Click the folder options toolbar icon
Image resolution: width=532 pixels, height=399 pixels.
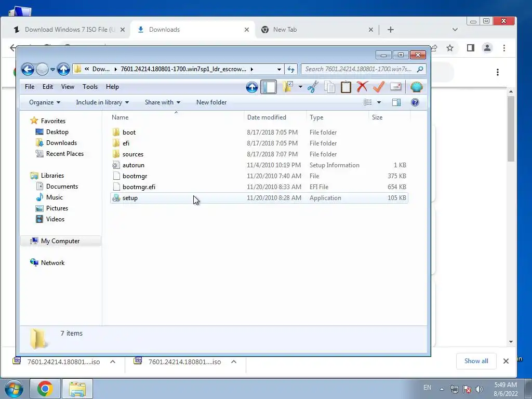pyautogui.click(x=288, y=87)
